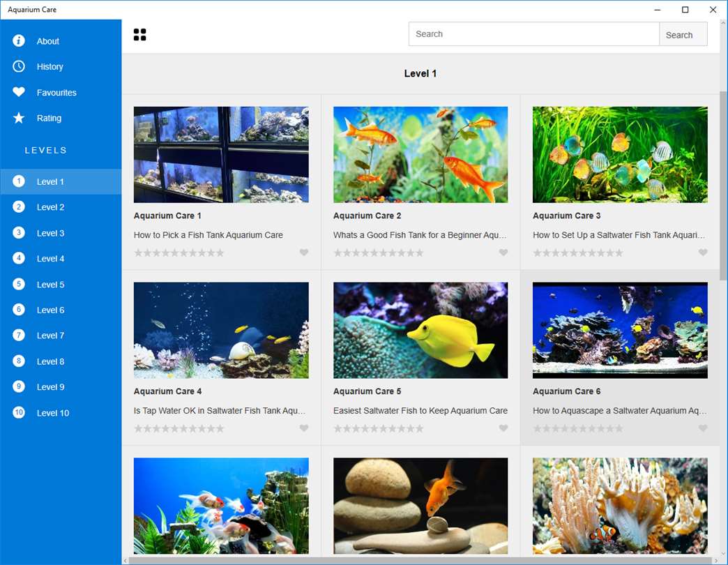Rate Aquarium Care 2 using its star row
The width and height of the screenshot is (728, 565).
click(379, 253)
